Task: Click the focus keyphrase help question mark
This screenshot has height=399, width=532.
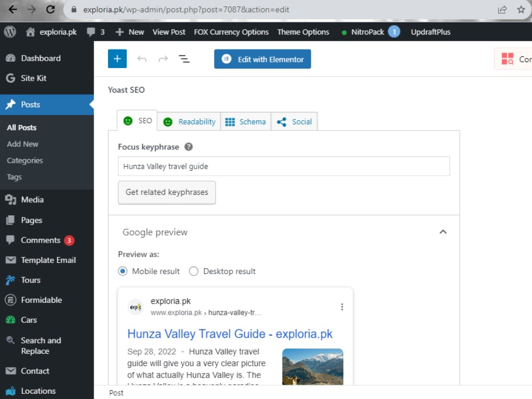Action: [189, 147]
